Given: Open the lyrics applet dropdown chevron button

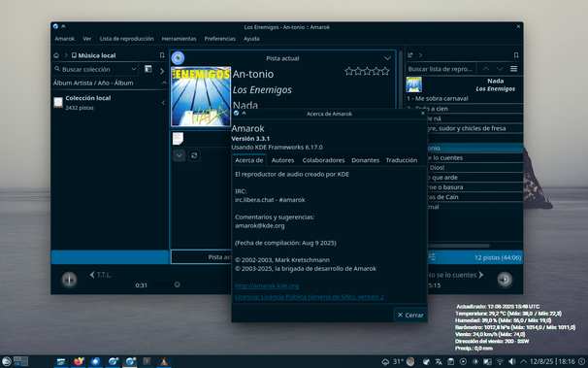Looking at the screenshot, I should point(179,155).
